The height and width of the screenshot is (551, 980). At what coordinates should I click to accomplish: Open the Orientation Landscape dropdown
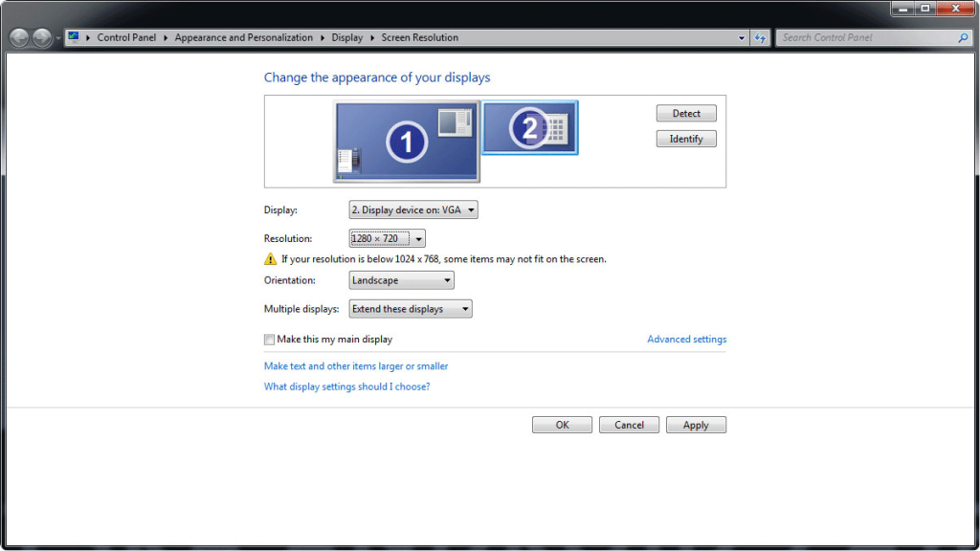tap(401, 280)
